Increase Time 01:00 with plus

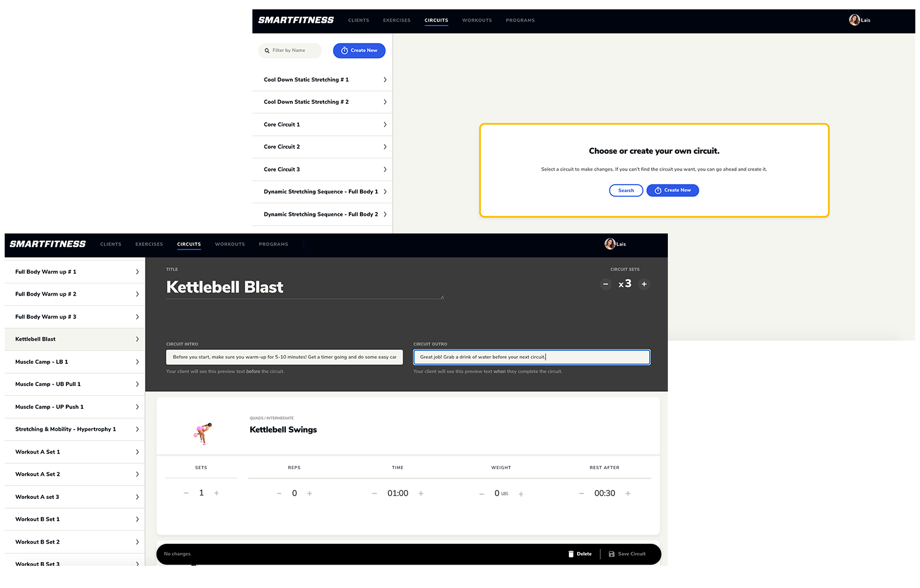point(421,494)
